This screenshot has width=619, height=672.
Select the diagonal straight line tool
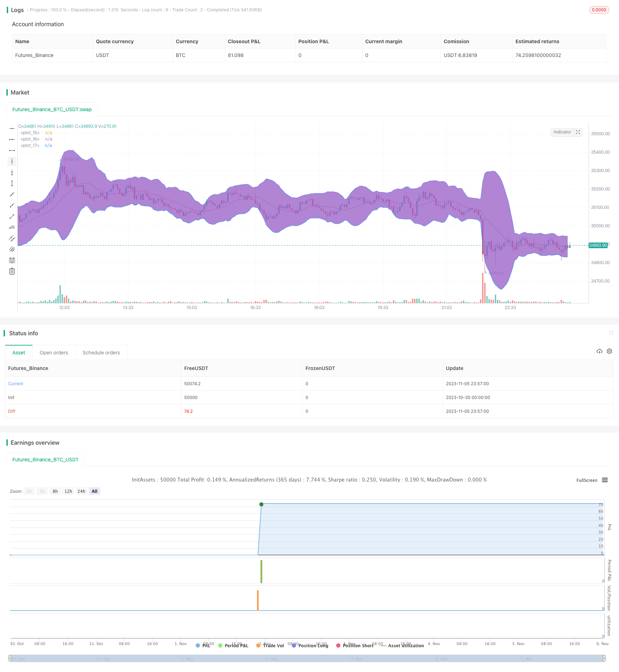pos(12,194)
